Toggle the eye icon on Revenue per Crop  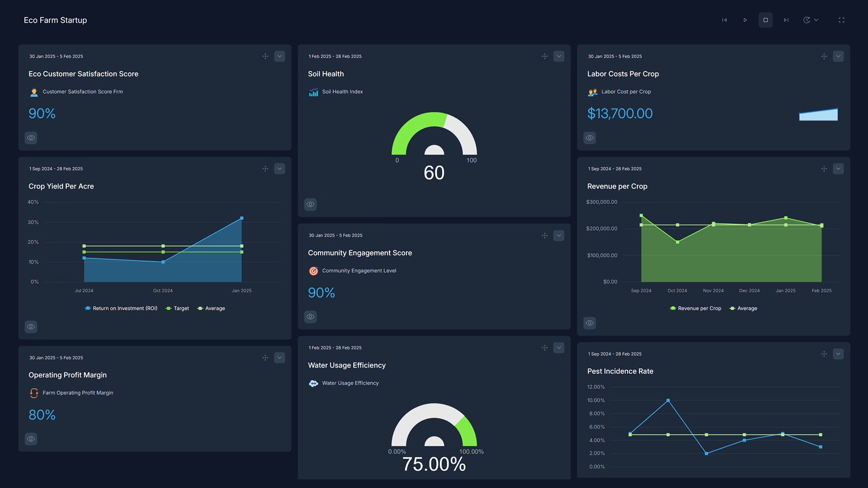tap(590, 323)
